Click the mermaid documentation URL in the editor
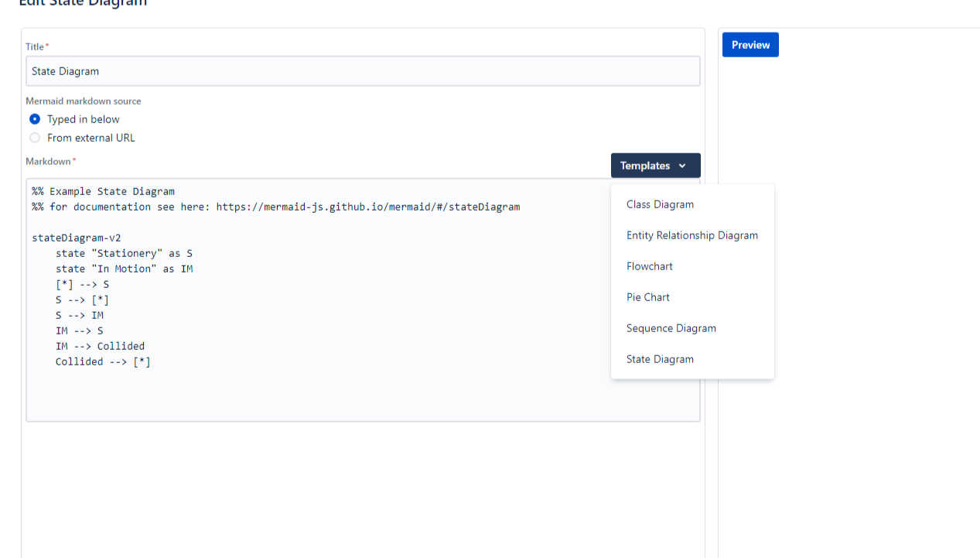The image size is (980, 558). [367, 207]
